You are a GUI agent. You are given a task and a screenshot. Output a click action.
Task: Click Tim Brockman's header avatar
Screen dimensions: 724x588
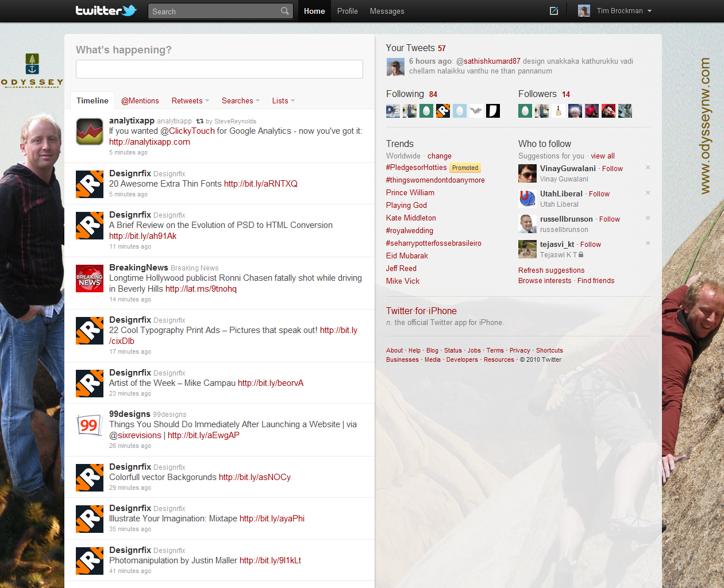click(584, 11)
